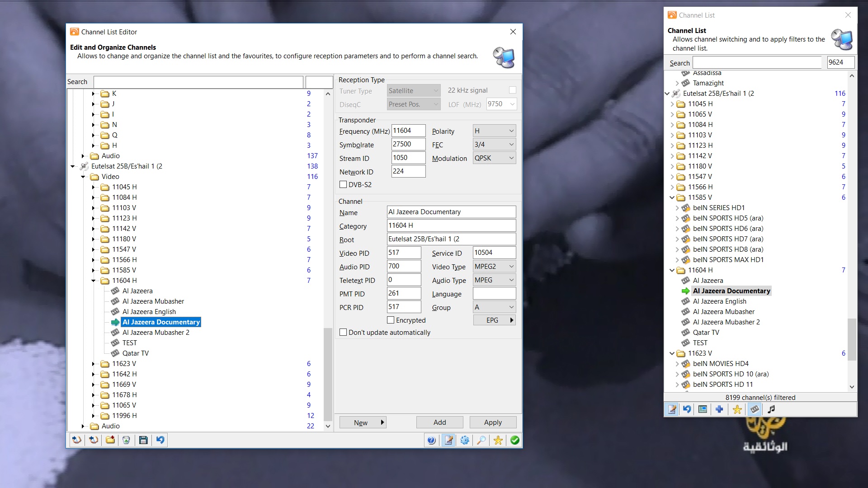868x488 pixels.
Task: Click the blue help question mark icon
Action: click(x=432, y=440)
